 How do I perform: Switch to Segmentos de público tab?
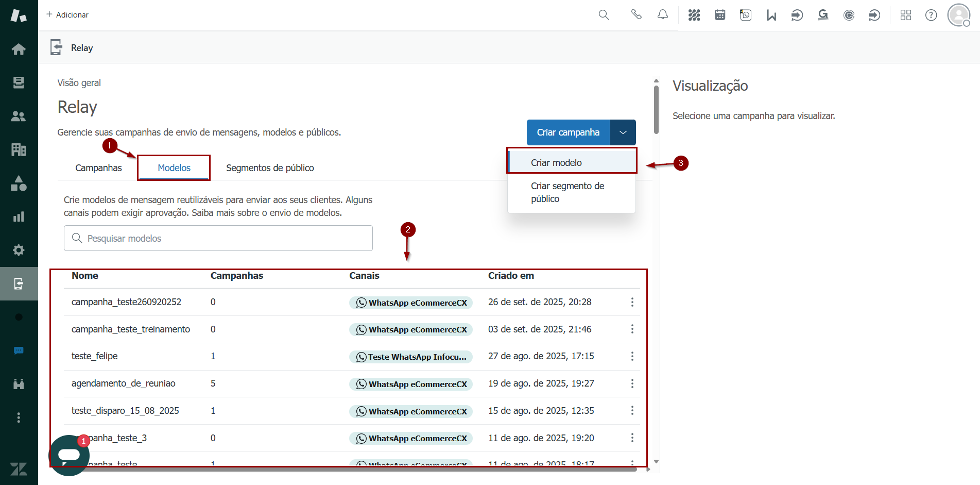tap(270, 168)
